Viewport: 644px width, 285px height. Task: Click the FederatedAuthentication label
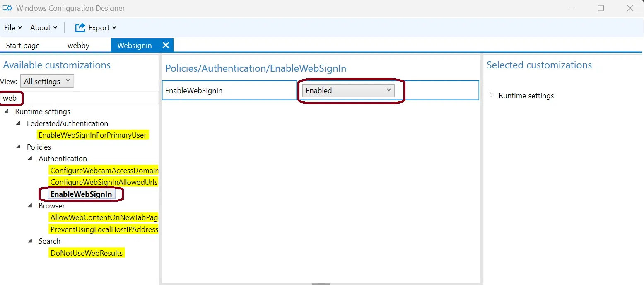pyautogui.click(x=68, y=123)
